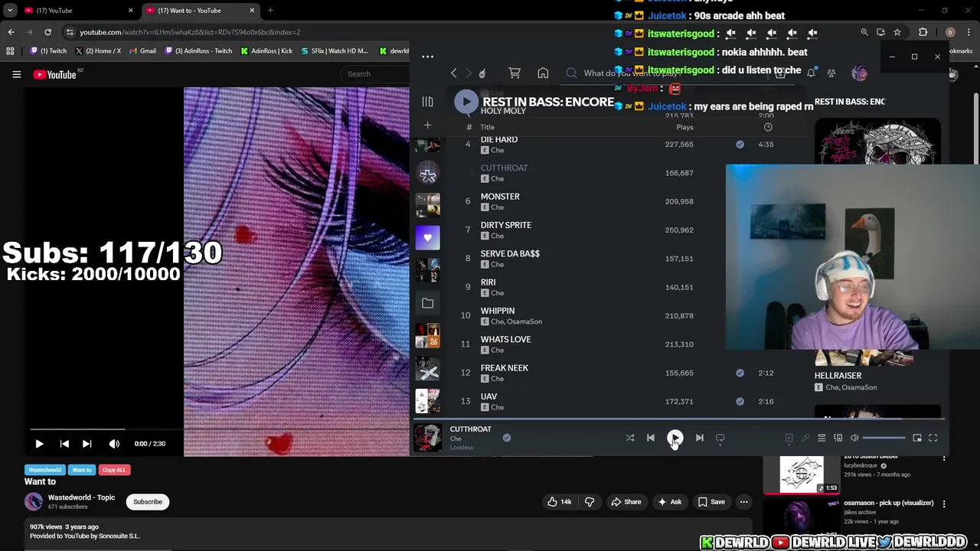Skip to next track in music player
The height and width of the screenshot is (551, 980).
699,438
